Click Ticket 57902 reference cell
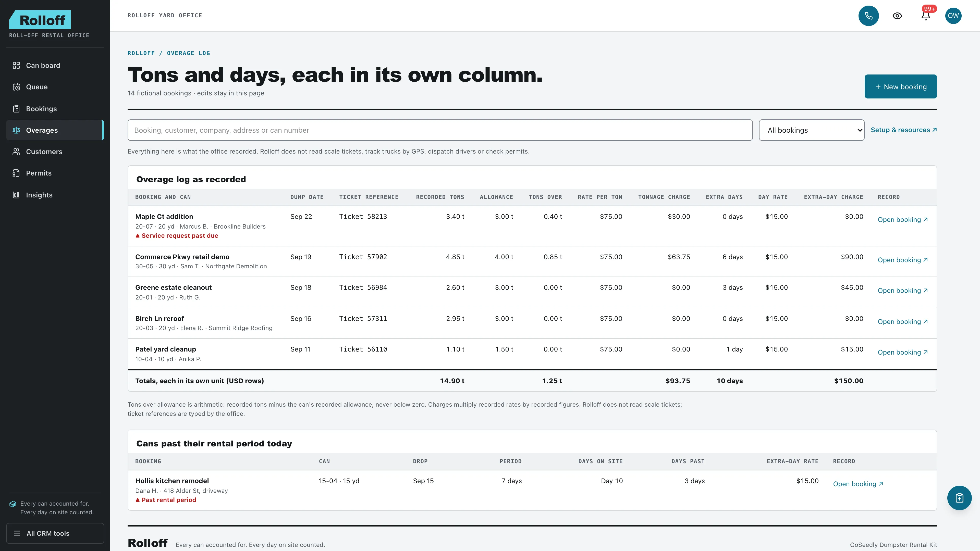 point(363,257)
